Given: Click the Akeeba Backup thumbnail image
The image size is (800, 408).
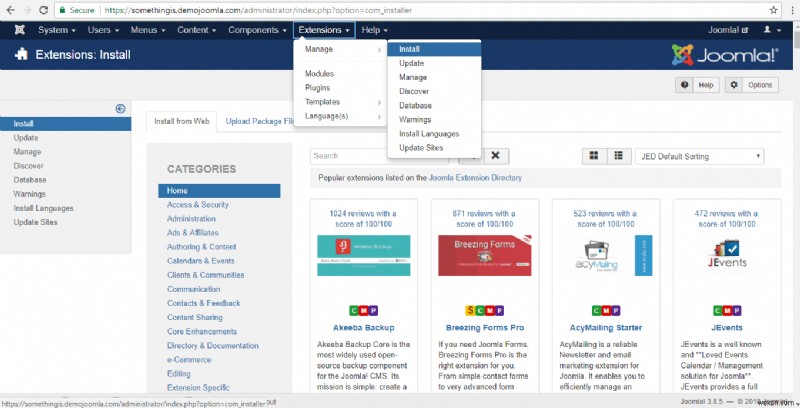Looking at the screenshot, I should (363, 255).
